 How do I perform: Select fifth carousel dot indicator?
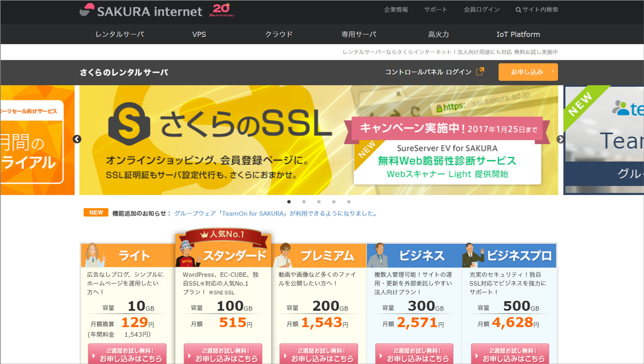click(349, 202)
